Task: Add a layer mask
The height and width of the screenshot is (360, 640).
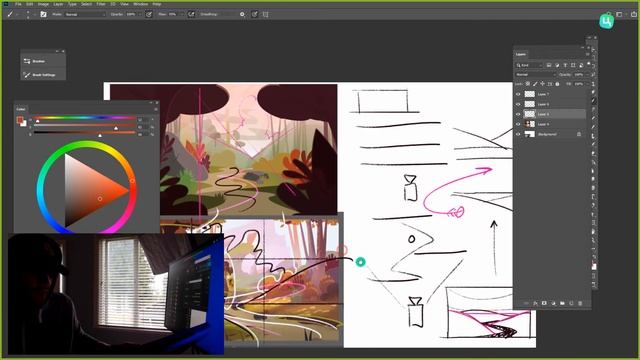Action: [x=544, y=303]
